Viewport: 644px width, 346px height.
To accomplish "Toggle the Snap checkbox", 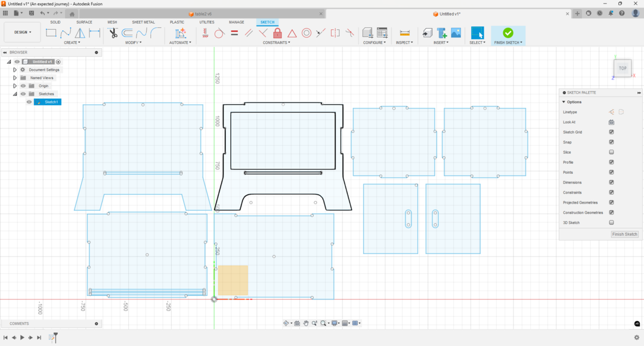I will pyautogui.click(x=611, y=142).
